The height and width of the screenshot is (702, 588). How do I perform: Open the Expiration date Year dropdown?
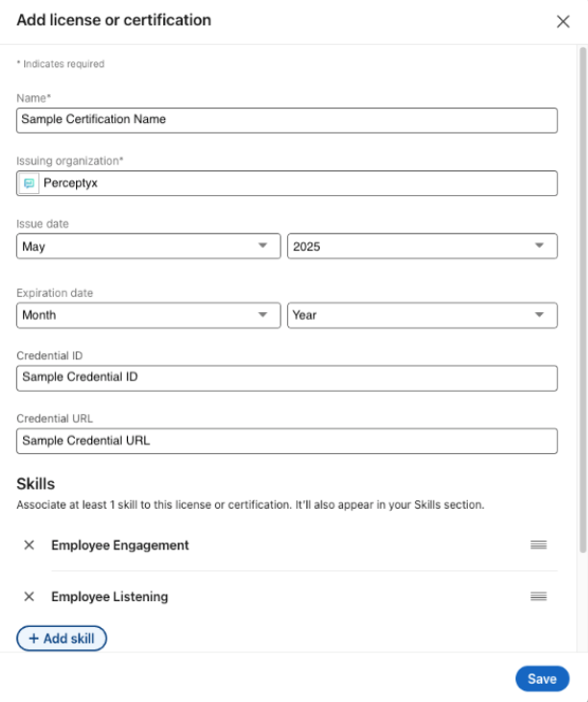pos(423,315)
